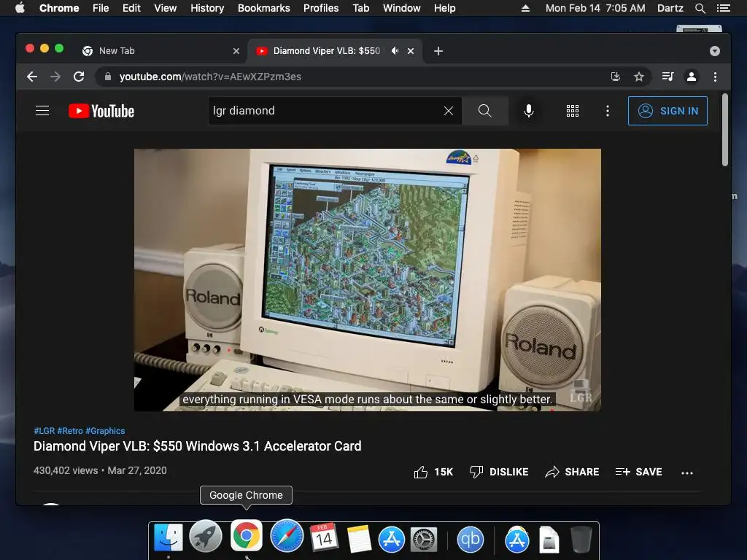Open a new tab with plus button
Viewport: 747px width, 560px height.
pos(438,51)
